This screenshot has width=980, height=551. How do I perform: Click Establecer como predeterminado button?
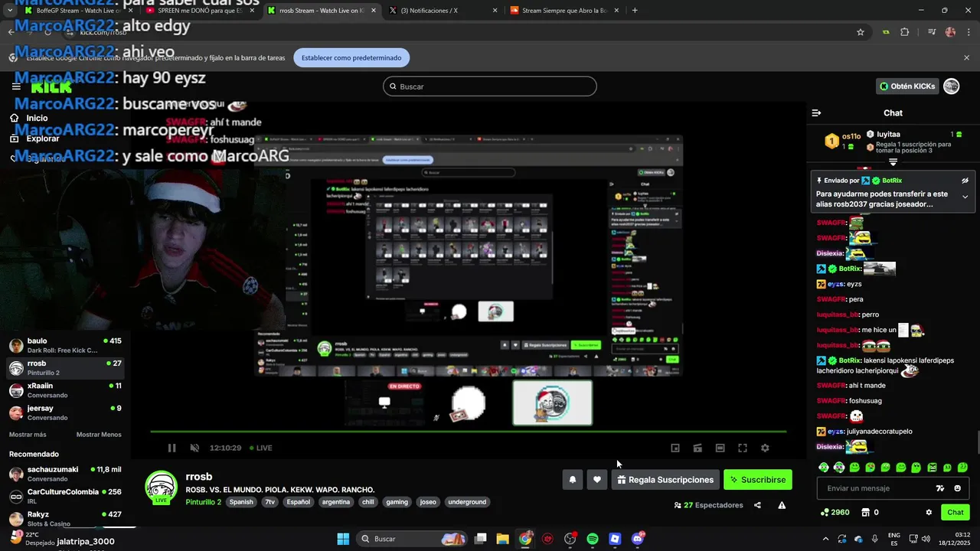(x=351, y=57)
